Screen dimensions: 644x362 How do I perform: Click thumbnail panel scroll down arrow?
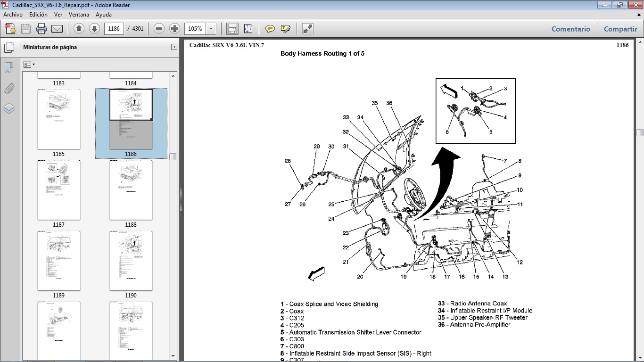pos(173,356)
